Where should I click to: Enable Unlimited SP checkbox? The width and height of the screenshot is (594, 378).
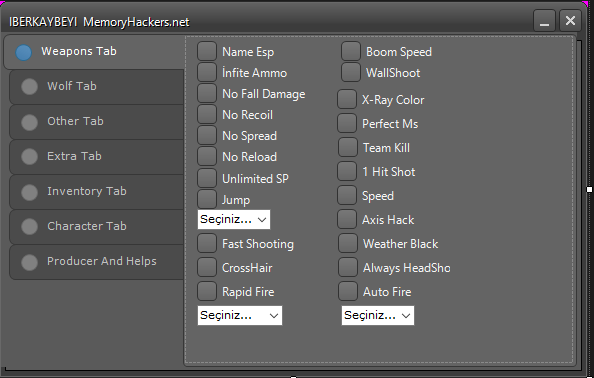[x=207, y=178]
